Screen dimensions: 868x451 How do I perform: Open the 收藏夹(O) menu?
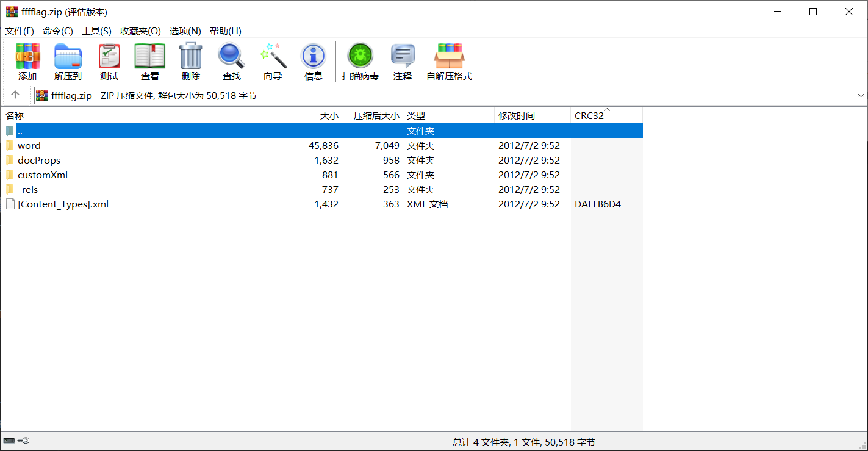140,31
